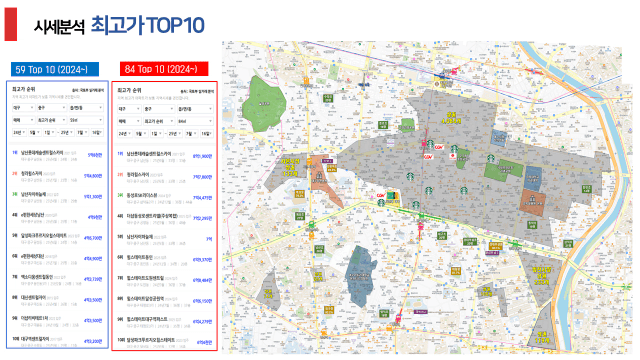The width and height of the screenshot is (640, 360).
Task: Click 5위 남산자이하늘채 row priced 7억
Action: pyautogui.click(x=164, y=240)
